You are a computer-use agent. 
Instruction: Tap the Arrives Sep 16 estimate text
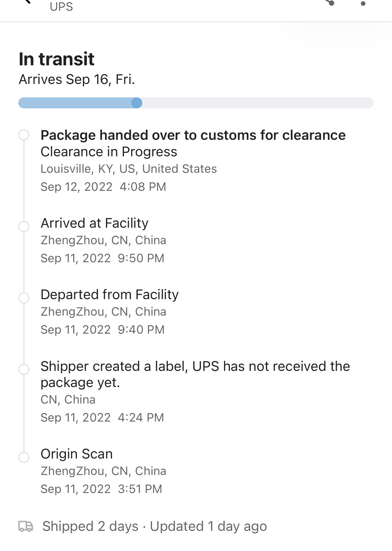77,79
